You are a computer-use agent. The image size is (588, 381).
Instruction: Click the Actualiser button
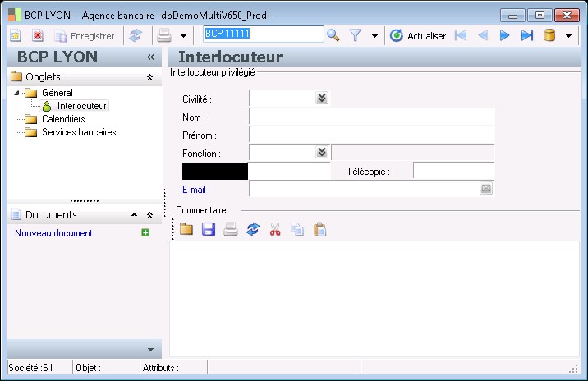click(418, 36)
